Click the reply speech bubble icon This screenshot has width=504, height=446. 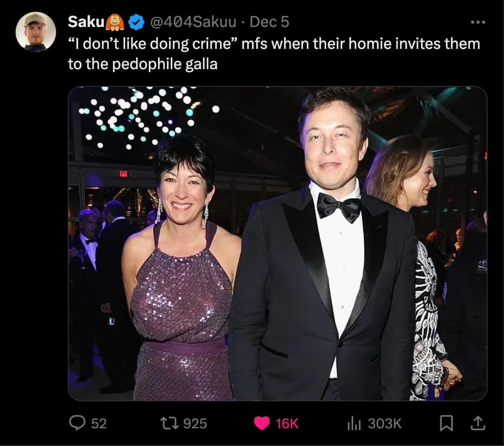77,423
